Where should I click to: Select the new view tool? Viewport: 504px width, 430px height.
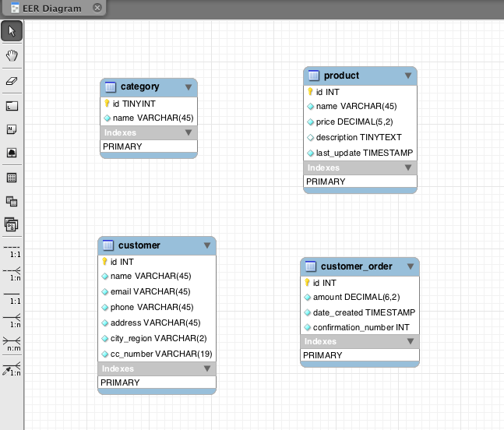[12, 201]
